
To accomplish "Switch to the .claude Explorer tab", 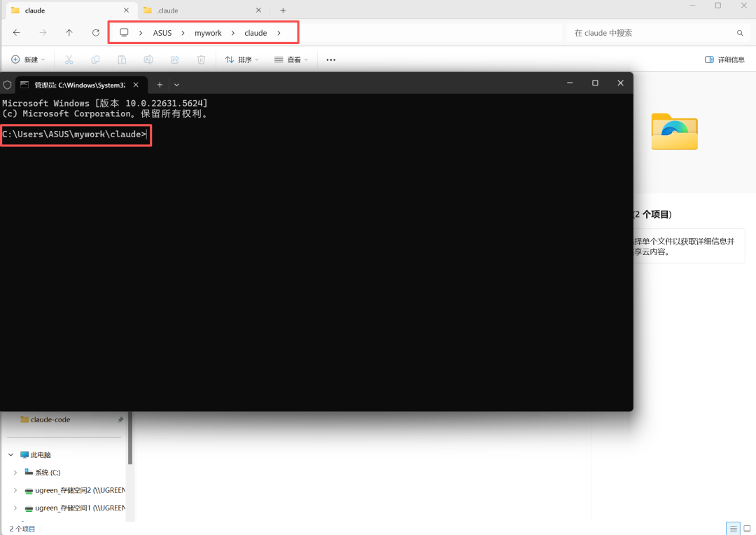I will (202, 10).
